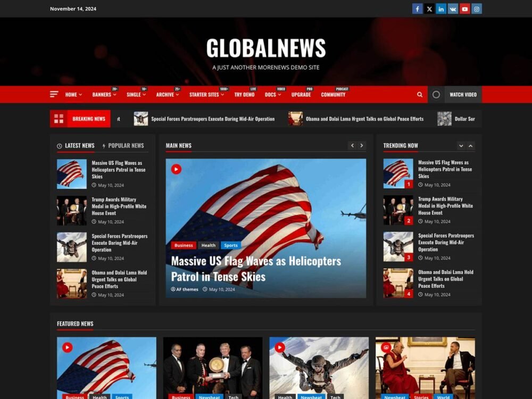Open the LinkedIn social icon
532x399 pixels.
click(x=441, y=9)
